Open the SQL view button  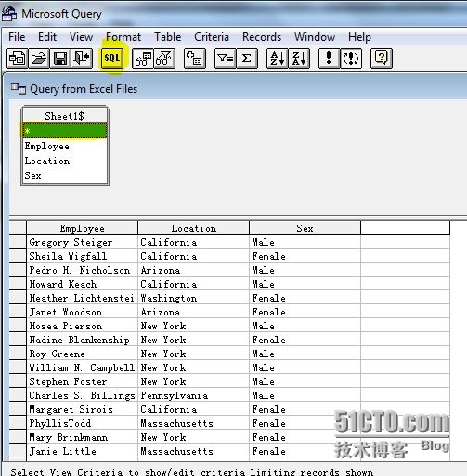pos(112,58)
